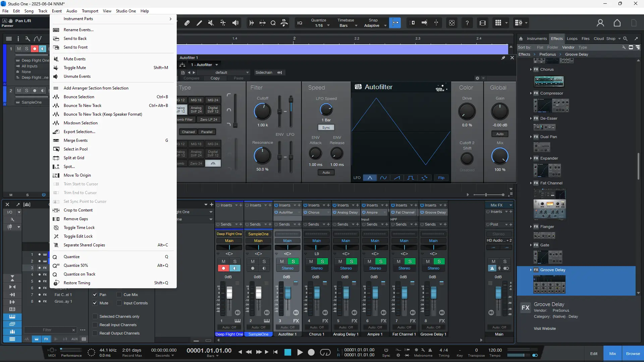Viewport: 644px width, 362px height.
Task: Select triangle LFO waveform in Autofilter
Action: click(x=370, y=178)
